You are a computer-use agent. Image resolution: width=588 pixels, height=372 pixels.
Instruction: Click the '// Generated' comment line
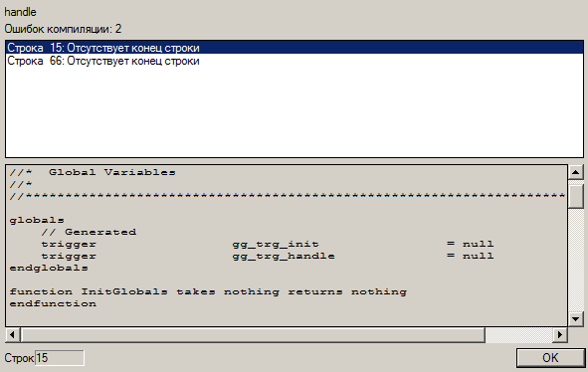tap(89, 232)
